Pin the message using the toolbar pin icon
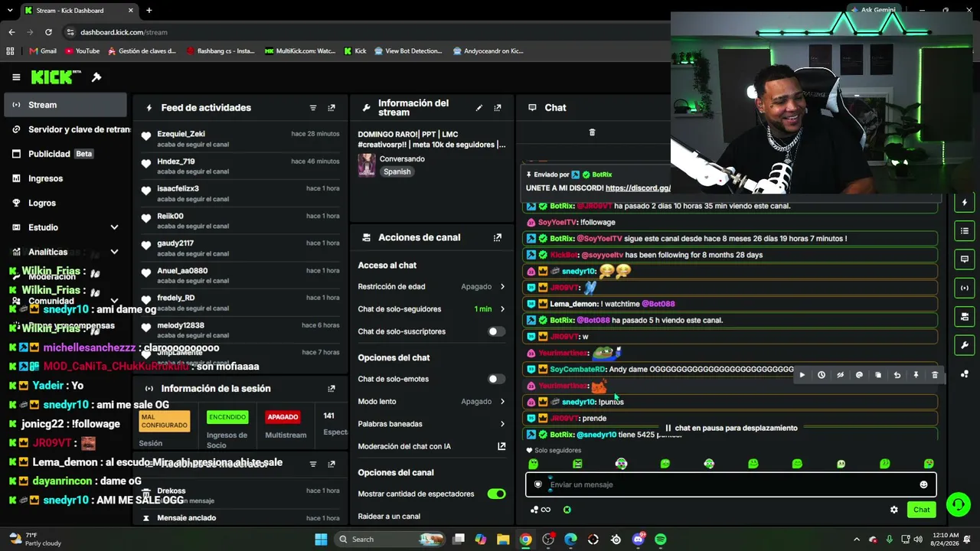This screenshot has width=980, height=551. (x=916, y=375)
